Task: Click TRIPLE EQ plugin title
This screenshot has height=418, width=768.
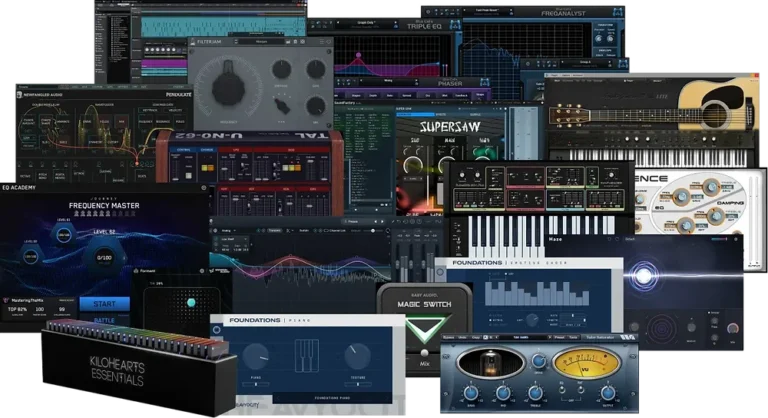Action: tap(424, 26)
